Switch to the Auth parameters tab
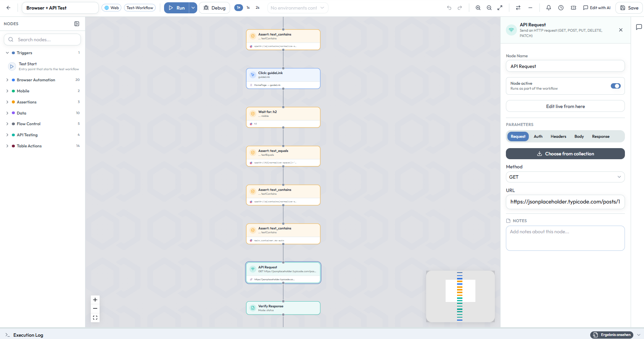Viewport: 644px width, 339px height. (x=538, y=137)
